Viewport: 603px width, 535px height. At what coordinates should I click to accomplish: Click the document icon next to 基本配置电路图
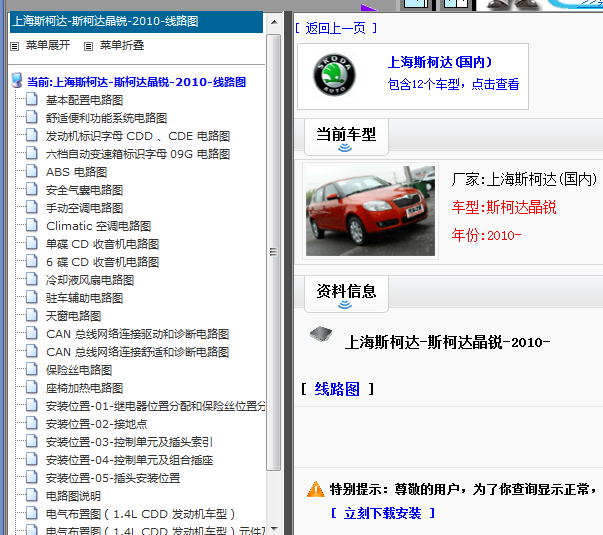tap(32, 99)
